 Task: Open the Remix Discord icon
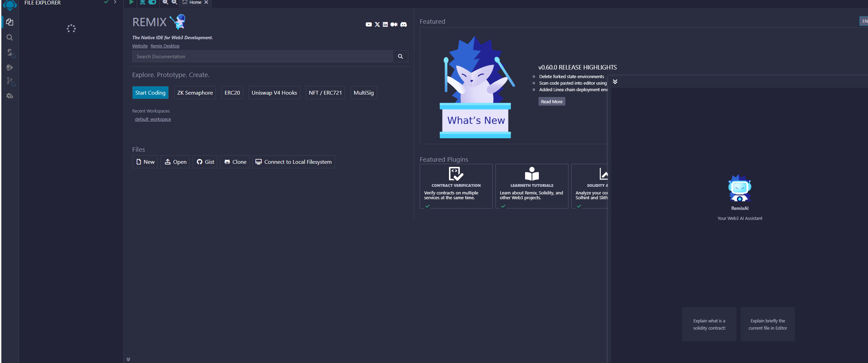[x=404, y=24]
